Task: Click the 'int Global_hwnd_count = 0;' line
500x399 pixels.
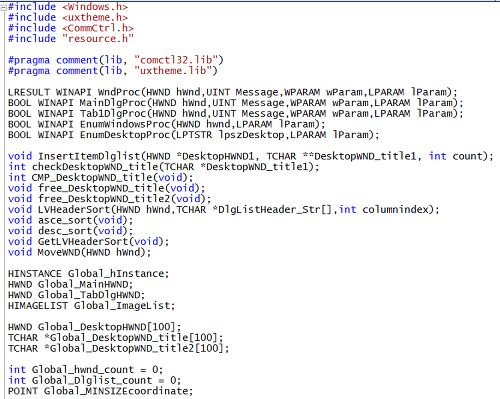Action: pos(86,370)
